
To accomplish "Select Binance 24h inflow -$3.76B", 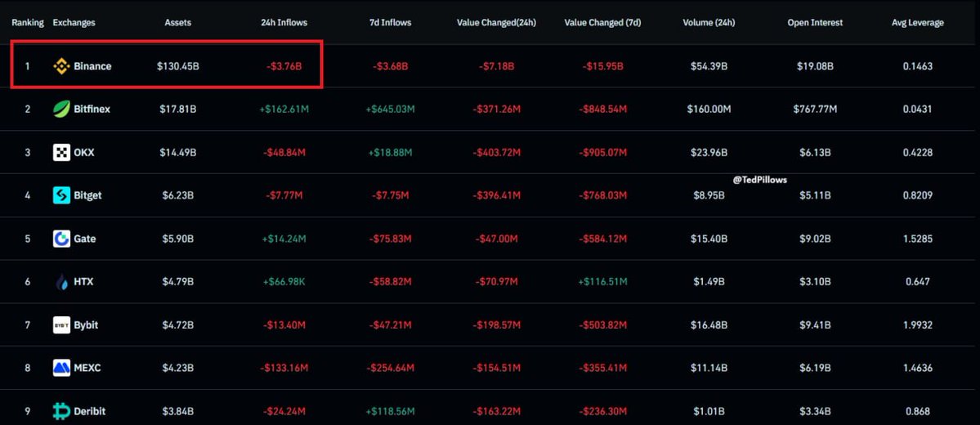I will [x=284, y=65].
